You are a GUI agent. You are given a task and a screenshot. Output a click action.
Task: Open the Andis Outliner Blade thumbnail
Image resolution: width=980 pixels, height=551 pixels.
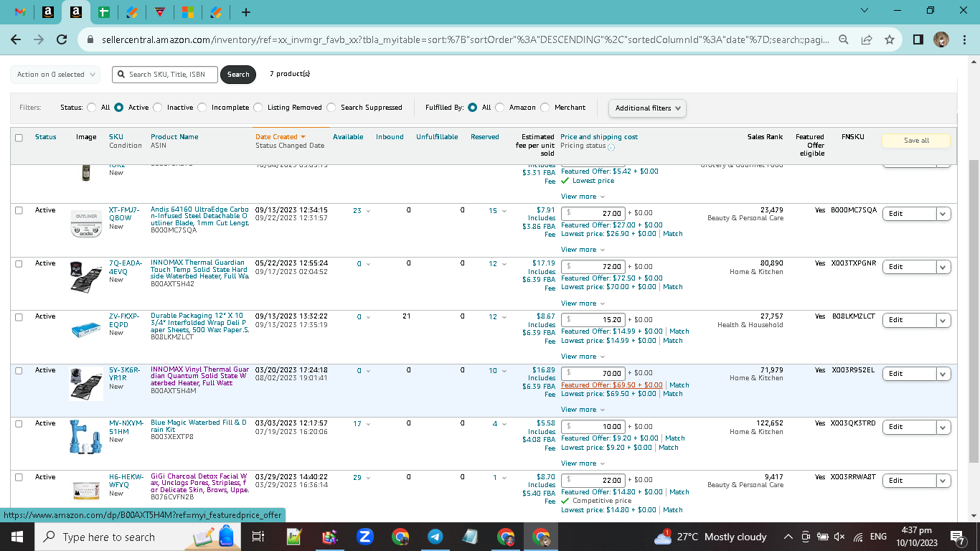click(86, 222)
